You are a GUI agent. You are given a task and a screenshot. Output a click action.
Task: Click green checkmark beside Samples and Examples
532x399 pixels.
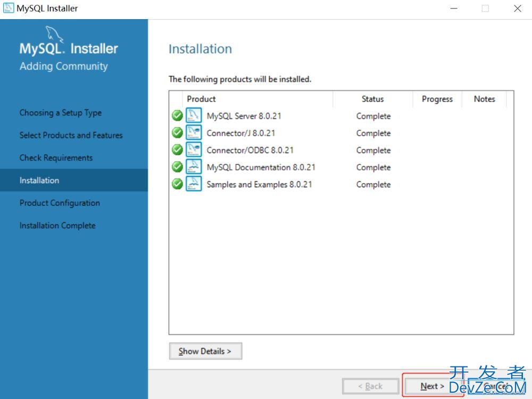[x=177, y=184]
